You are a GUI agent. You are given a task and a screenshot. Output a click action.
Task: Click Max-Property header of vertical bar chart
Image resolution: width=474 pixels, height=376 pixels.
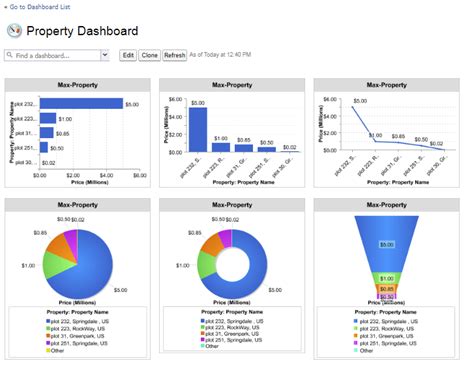tap(232, 85)
